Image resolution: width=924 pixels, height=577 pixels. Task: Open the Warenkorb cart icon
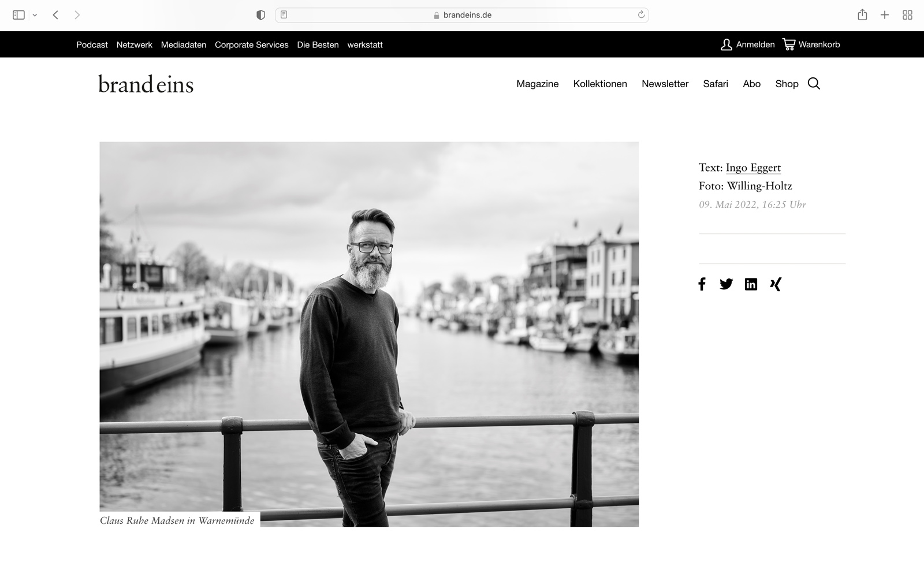tap(789, 44)
